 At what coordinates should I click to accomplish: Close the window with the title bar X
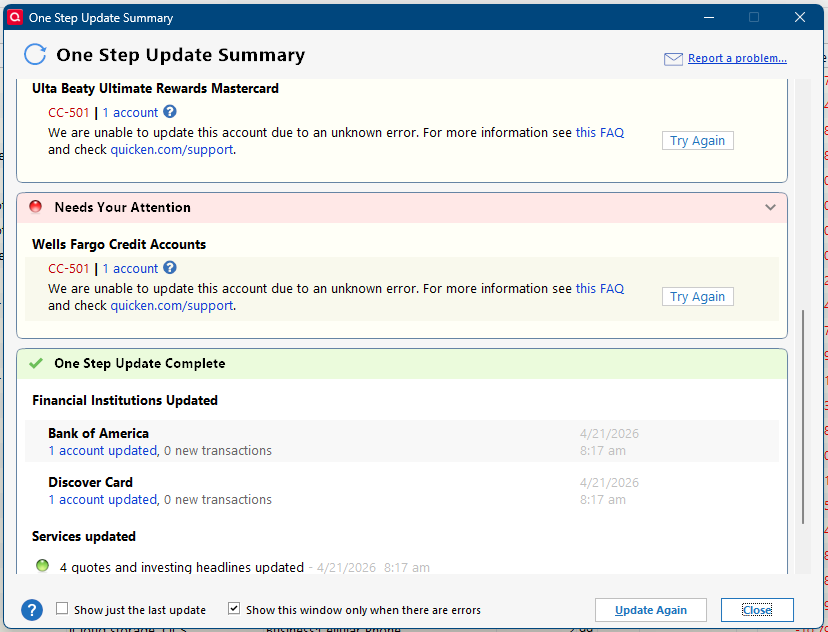pyautogui.click(x=799, y=17)
